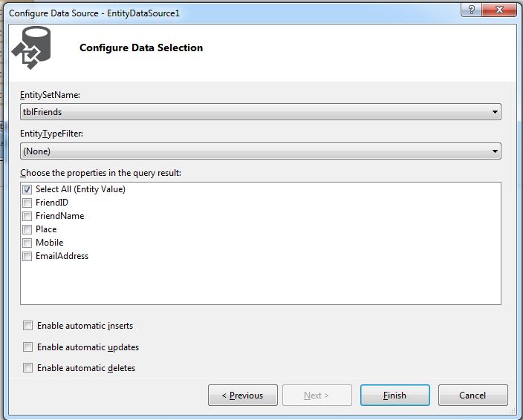Click the disabled Next button
This screenshot has width=523, height=420.
pyautogui.click(x=317, y=396)
